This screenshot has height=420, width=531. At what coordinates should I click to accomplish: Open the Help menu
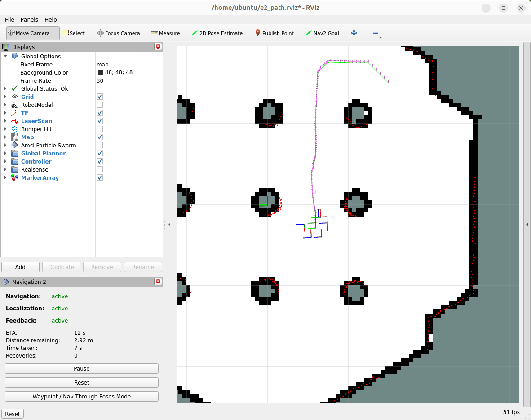coord(50,20)
